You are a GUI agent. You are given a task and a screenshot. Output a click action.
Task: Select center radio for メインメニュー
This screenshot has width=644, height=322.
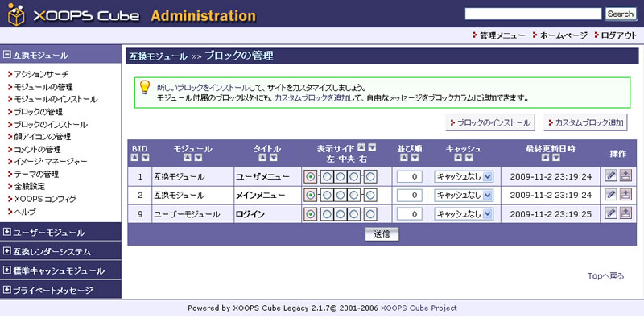340,195
